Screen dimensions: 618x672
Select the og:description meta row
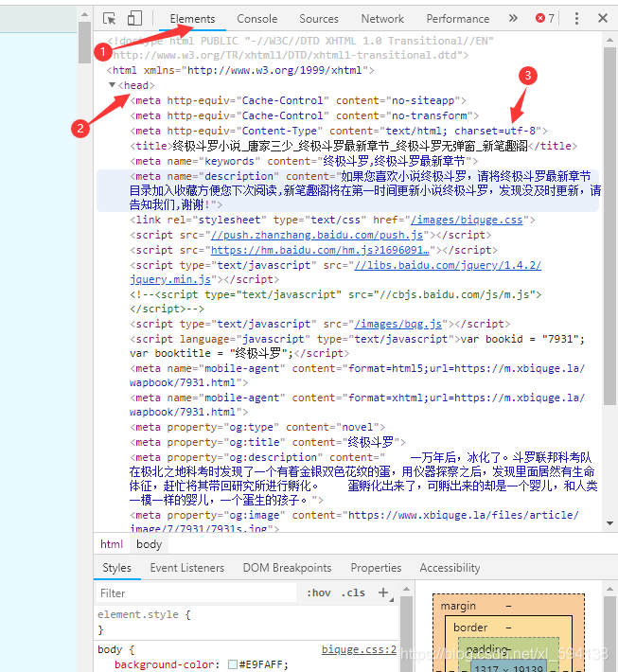pos(363,479)
